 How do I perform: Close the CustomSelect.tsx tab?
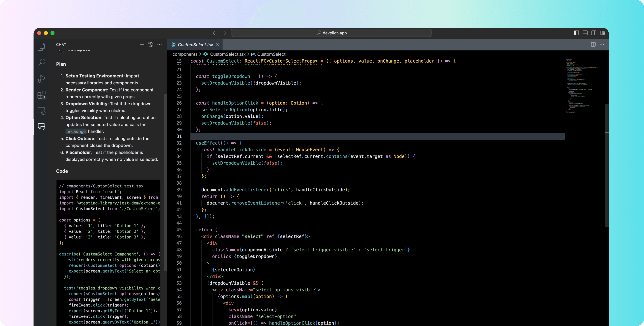point(218,44)
